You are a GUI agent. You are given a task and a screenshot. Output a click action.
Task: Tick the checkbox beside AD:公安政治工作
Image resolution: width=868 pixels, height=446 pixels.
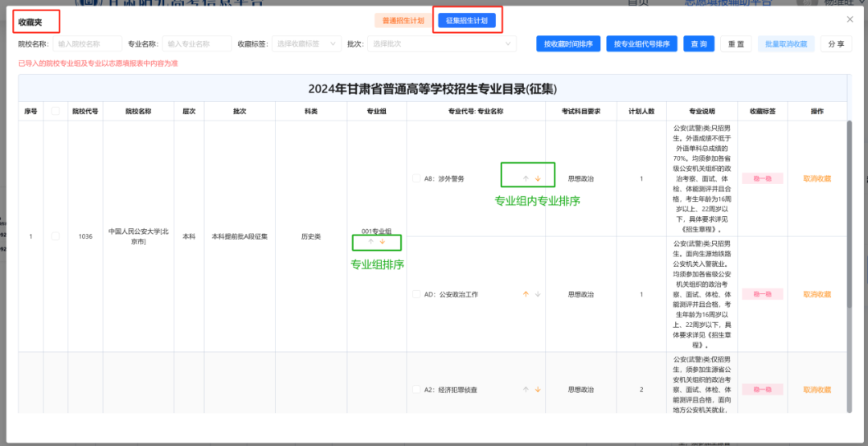coord(416,294)
